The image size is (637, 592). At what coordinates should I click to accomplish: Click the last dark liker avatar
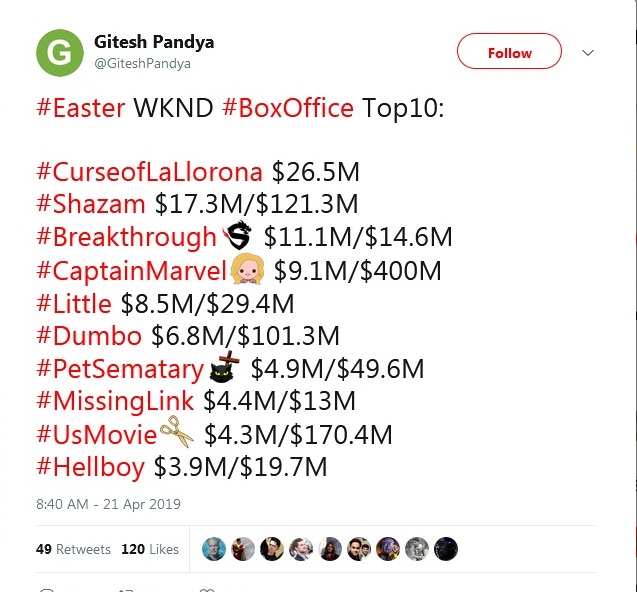446,549
